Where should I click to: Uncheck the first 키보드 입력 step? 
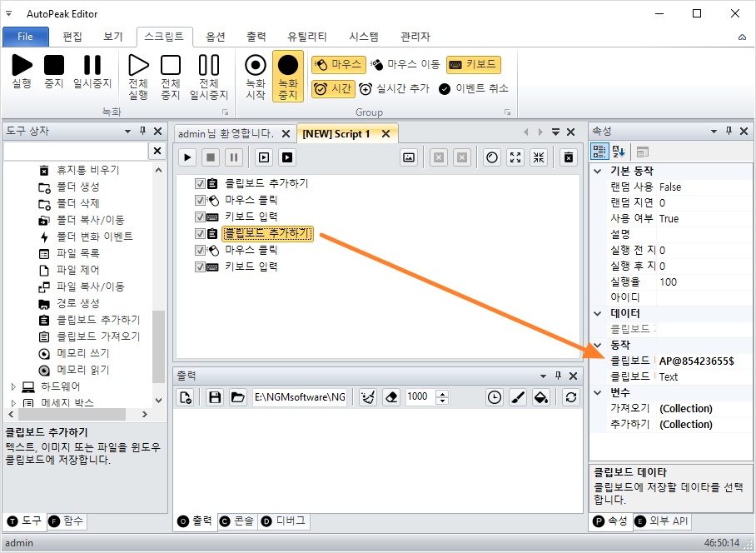(x=200, y=217)
